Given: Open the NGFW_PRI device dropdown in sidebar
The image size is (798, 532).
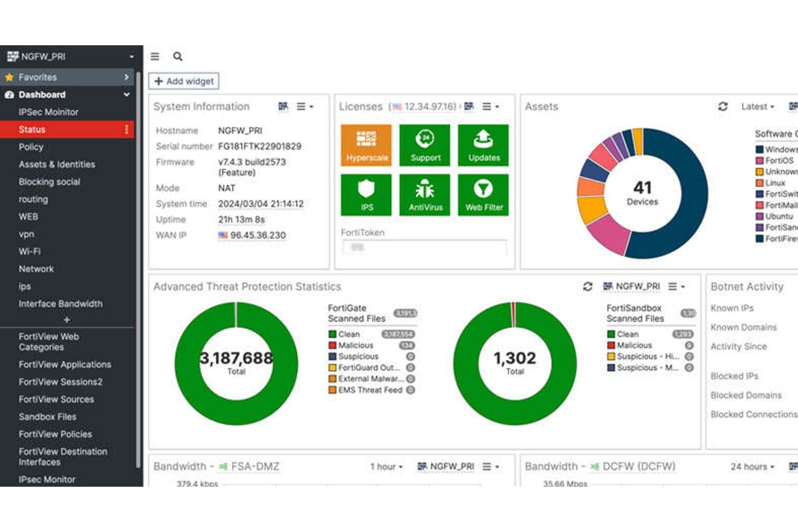Looking at the screenshot, I should [x=132, y=57].
